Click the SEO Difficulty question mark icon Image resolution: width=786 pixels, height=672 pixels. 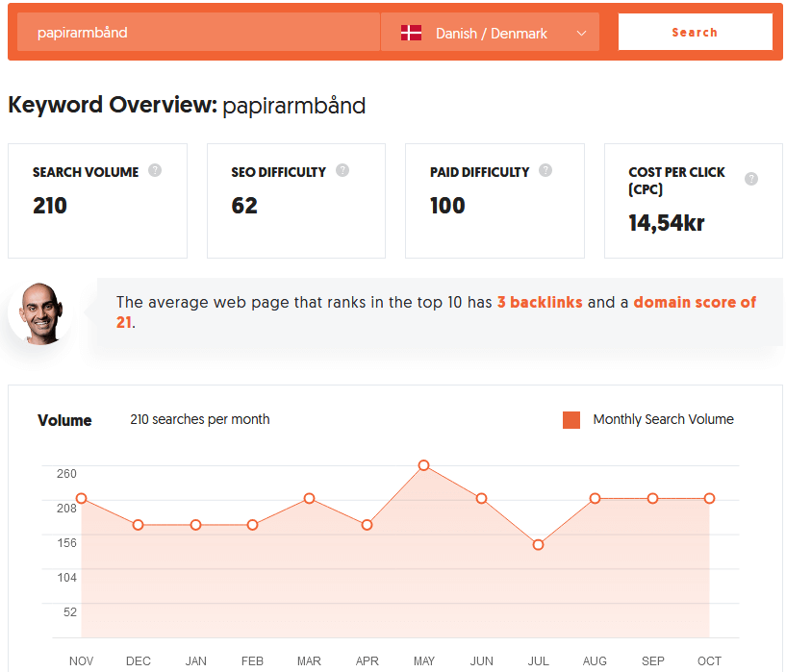[342, 169]
